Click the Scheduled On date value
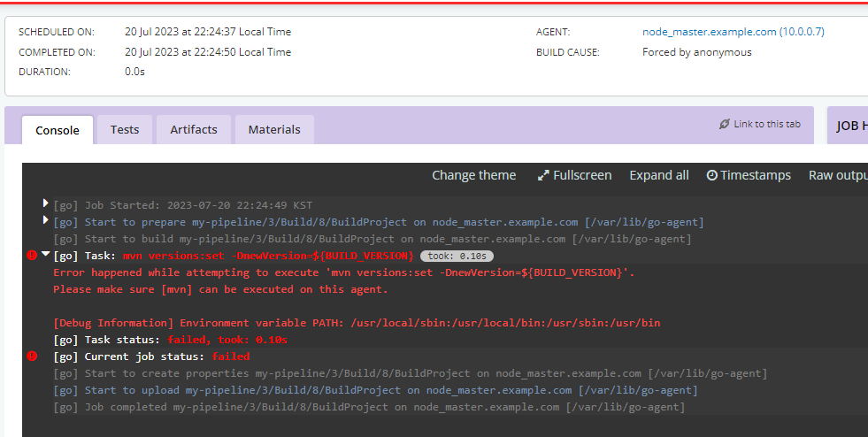 point(208,32)
